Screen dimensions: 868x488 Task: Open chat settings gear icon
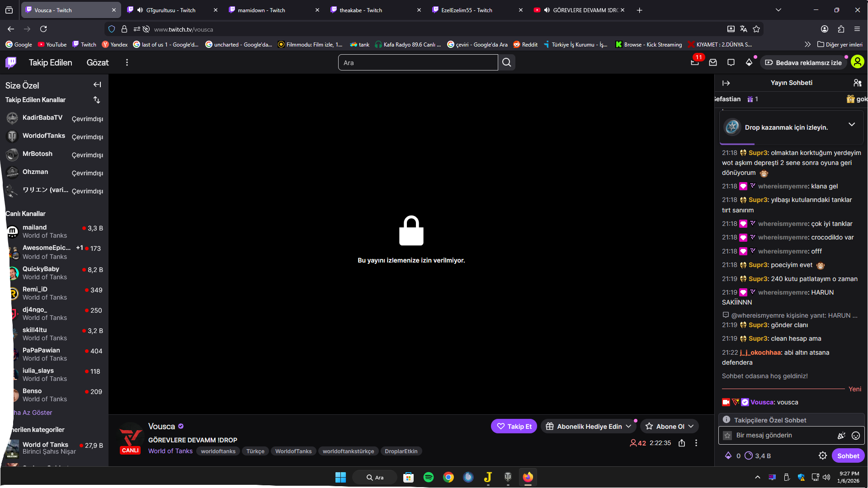click(823, 455)
